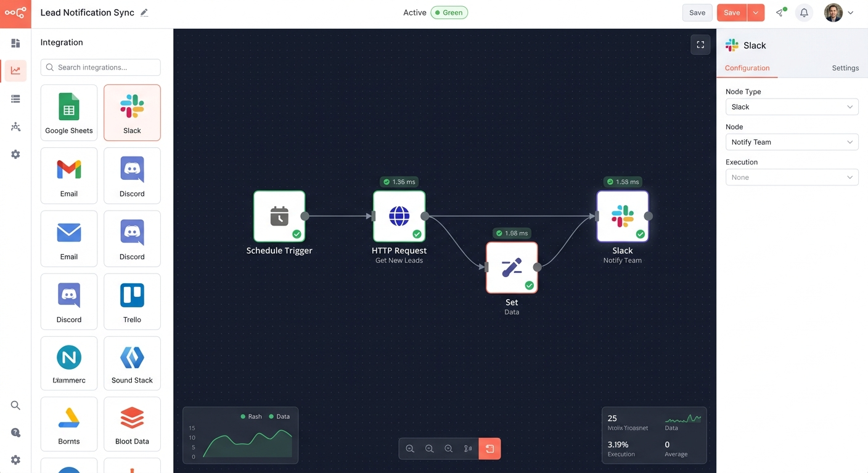Toggle fullscreen canvas with the expand icon
The width and height of the screenshot is (868, 473).
[700, 45]
